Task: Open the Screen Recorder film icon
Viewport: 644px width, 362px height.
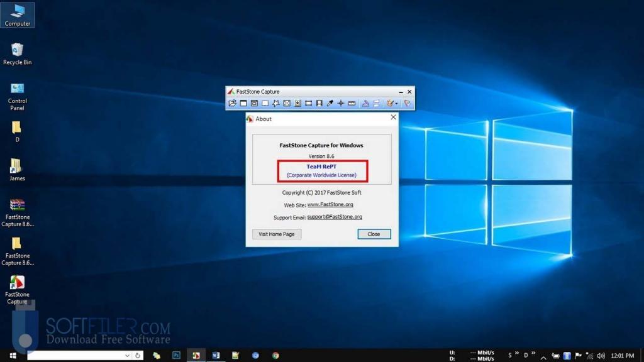Action: coord(319,103)
